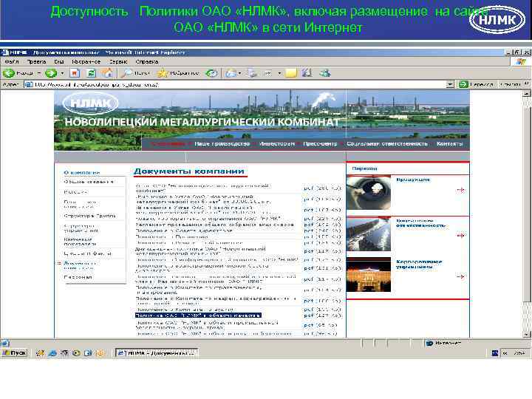Image resolution: width=532 pixels, height=399 pixels.
Task: Click the Research book icon in toolbar
Action: (307, 73)
